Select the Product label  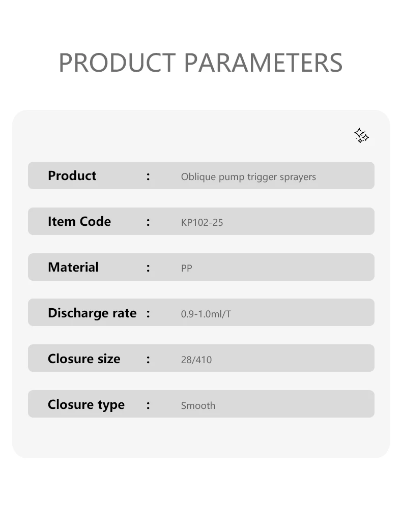[72, 176]
